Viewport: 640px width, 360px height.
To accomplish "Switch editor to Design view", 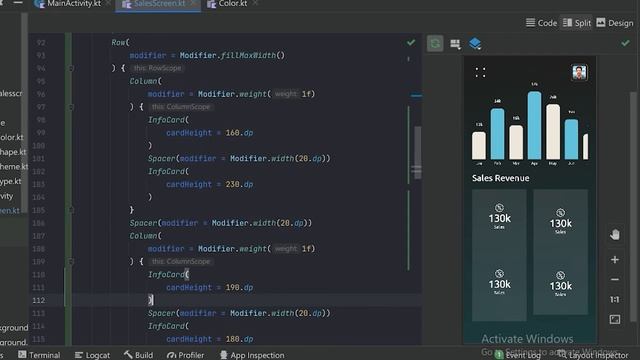I will [615, 23].
